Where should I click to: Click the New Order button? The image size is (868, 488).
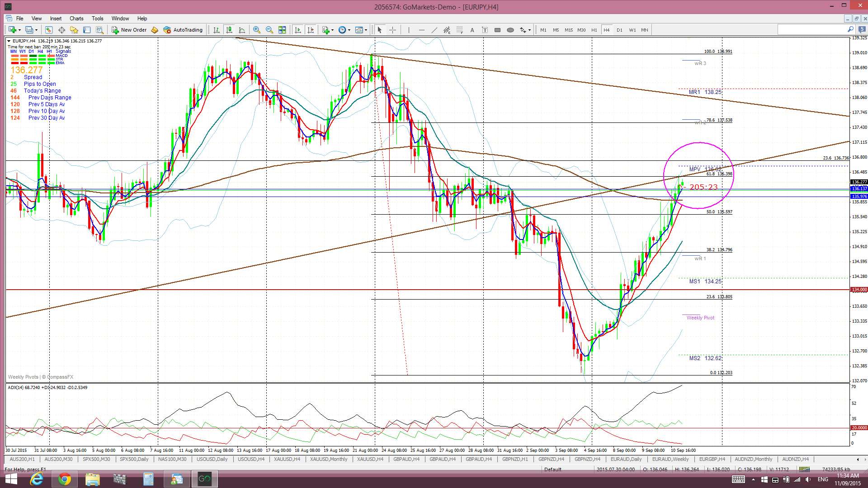click(x=129, y=30)
